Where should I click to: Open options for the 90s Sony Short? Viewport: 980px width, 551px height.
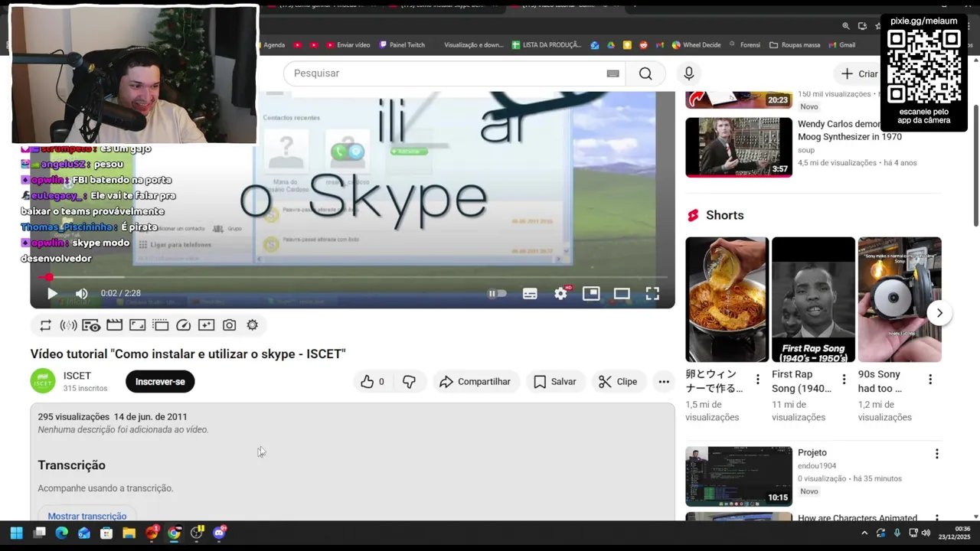[930, 380]
